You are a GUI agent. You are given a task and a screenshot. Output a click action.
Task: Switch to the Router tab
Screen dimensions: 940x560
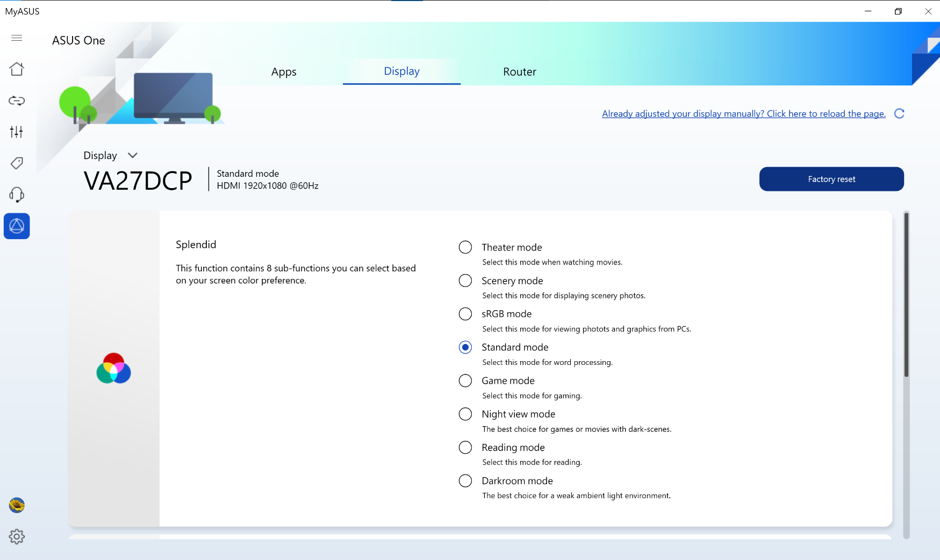coord(520,71)
